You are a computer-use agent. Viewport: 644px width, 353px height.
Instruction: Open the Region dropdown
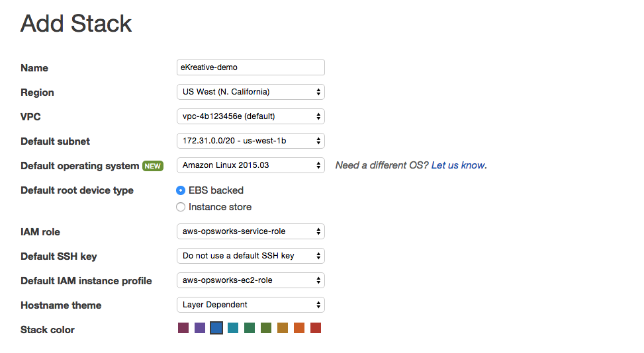click(250, 92)
